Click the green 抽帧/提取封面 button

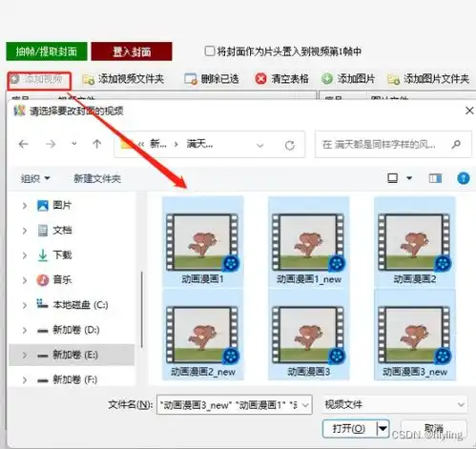47,51
